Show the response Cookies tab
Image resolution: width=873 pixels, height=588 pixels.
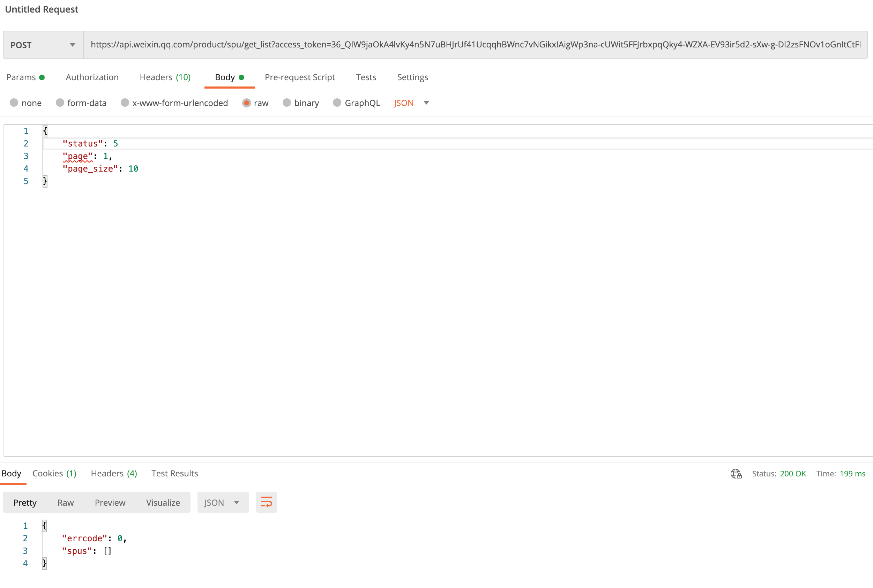coord(54,473)
